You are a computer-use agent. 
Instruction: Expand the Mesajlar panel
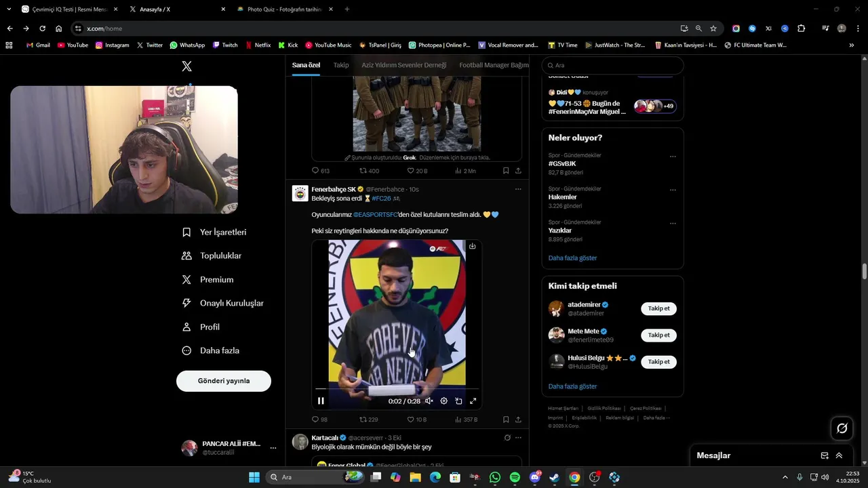pyautogui.click(x=839, y=455)
